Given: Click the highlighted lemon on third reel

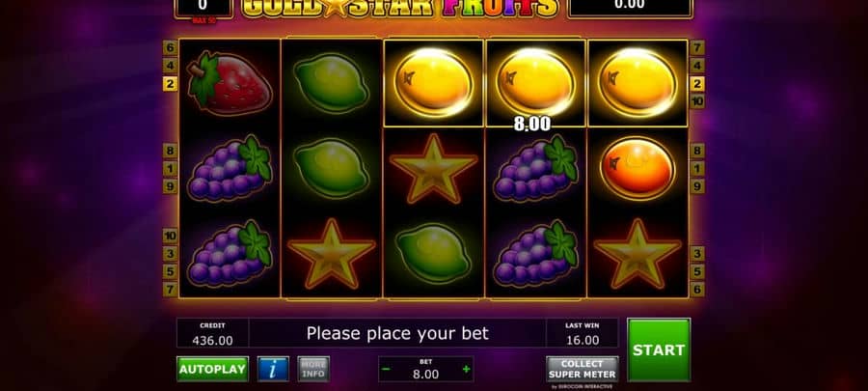Looking at the screenshot, I should click(433, 82).
